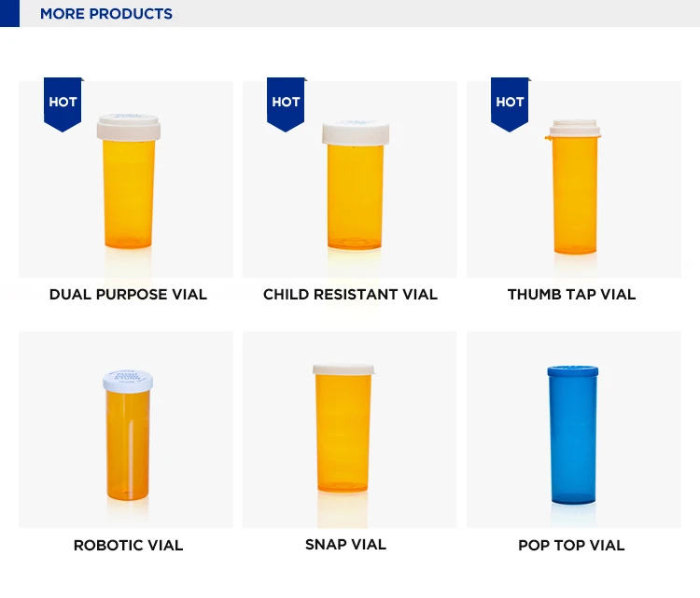Open the Dual Purpose Vial product image

pos(126,179)
